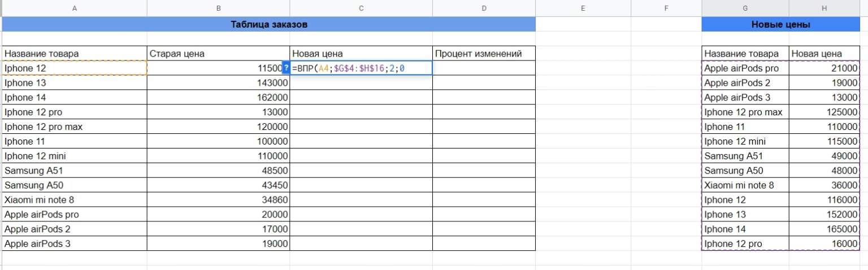
Task: Select the Процент изменений header cell
Action: [x=484, y=54]
